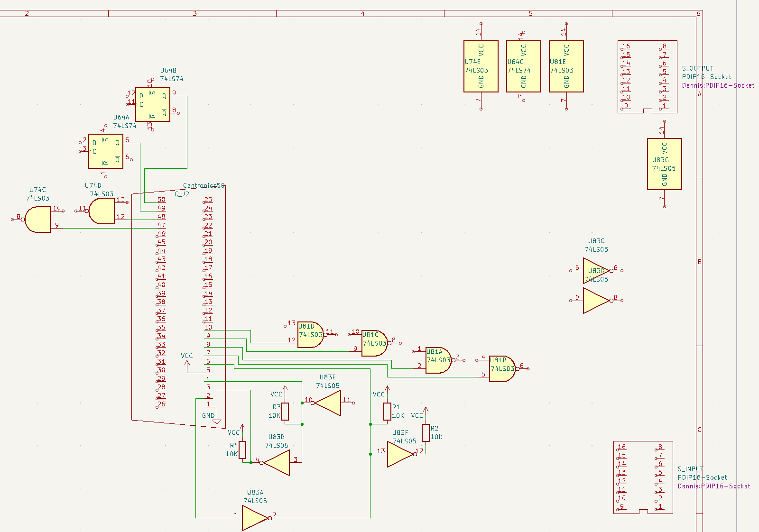Click the U83G power unit box
Viewport: 759px width, 532px height.
(665, 164)
